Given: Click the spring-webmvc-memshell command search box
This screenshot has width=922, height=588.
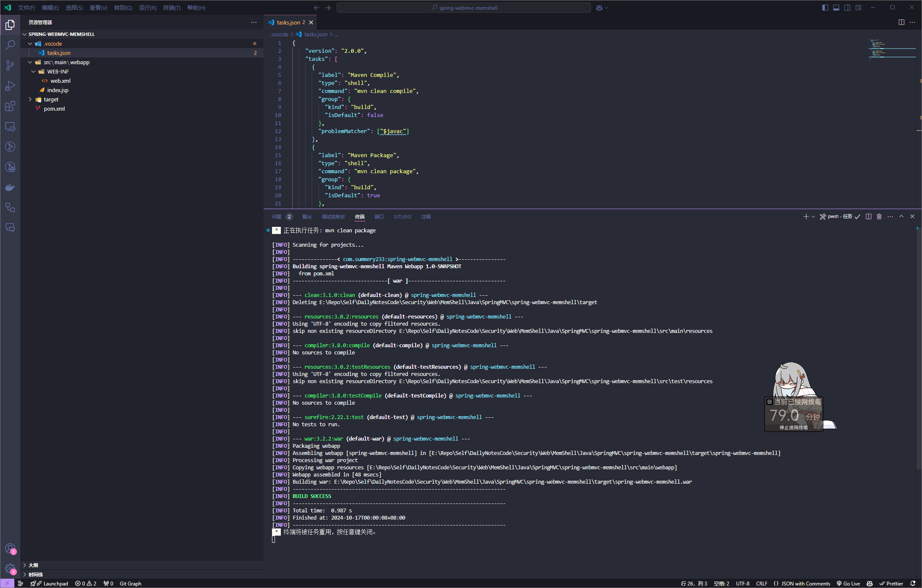Looking at the screenshot, I should [x=463, y=8].
